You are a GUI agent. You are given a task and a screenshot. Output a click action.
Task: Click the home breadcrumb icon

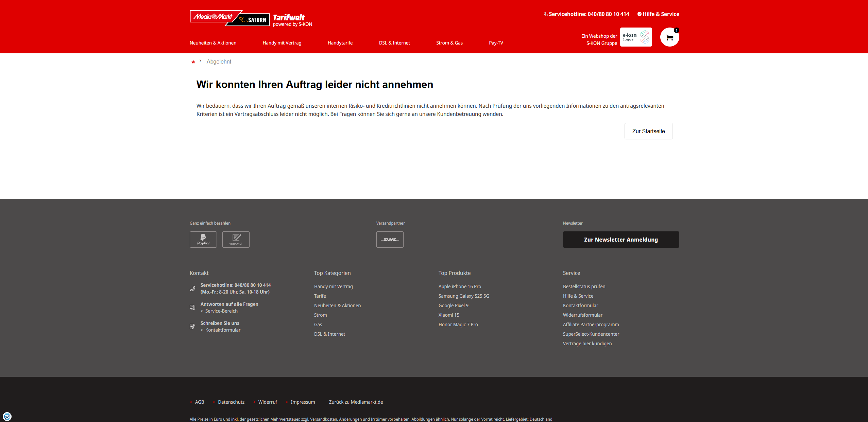(x=193, y=62)
